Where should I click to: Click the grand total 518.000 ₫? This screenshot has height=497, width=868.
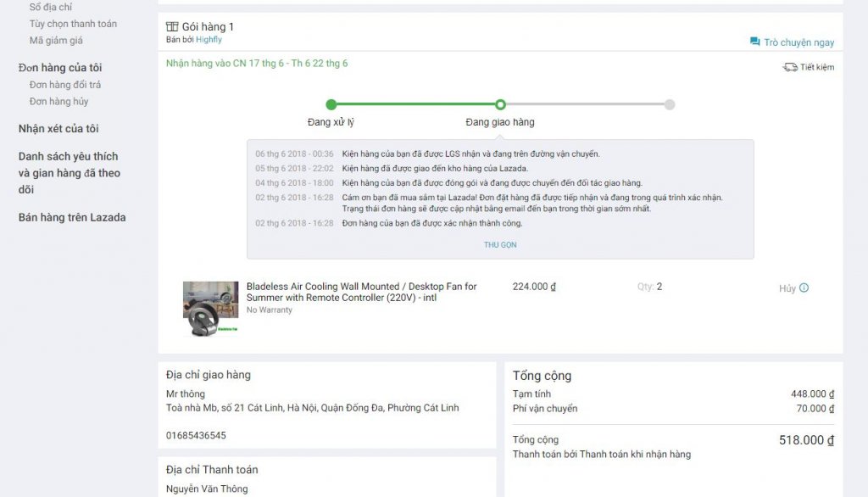coord(807,440)
